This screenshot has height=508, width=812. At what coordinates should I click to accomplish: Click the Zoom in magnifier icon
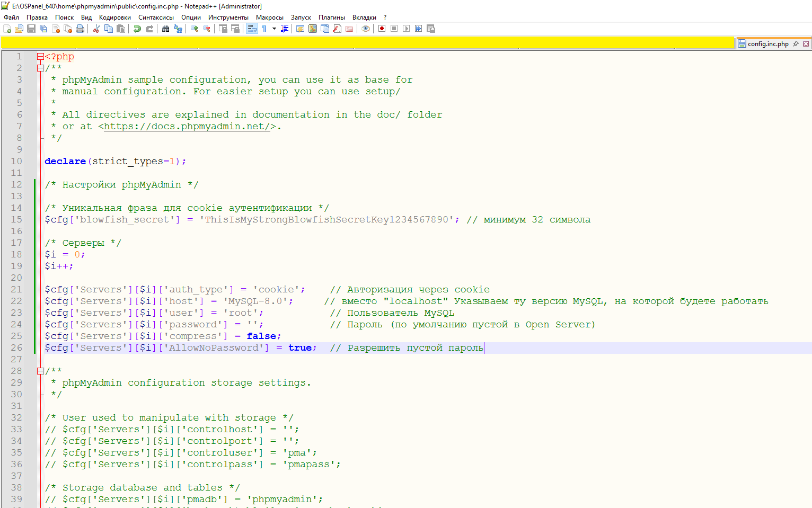pos(195,29)
